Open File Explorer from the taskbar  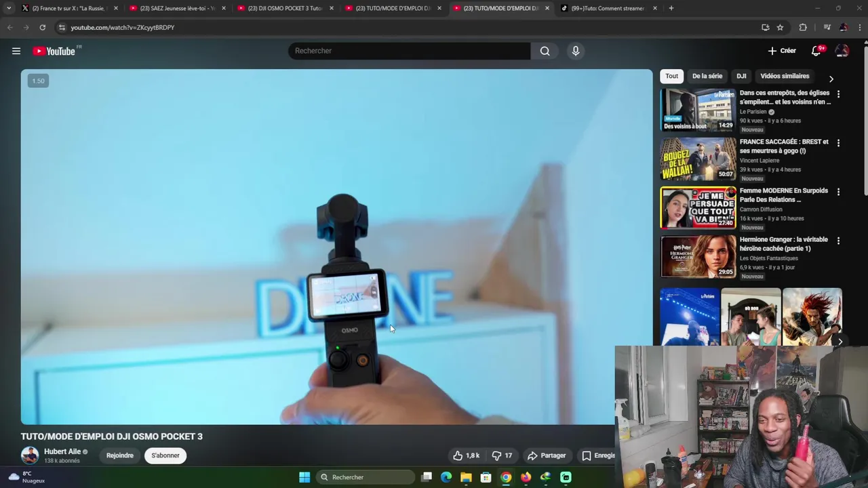pyautogui.click(x=466, y=477)
